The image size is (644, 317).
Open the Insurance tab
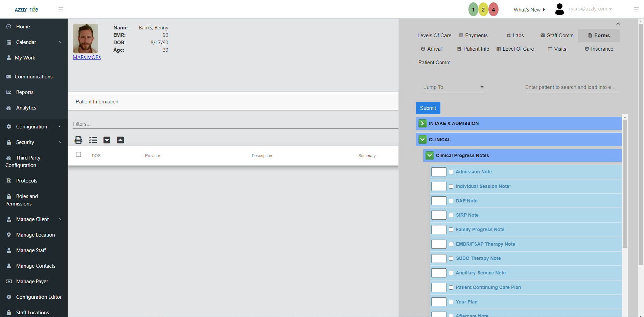(599, 49)
